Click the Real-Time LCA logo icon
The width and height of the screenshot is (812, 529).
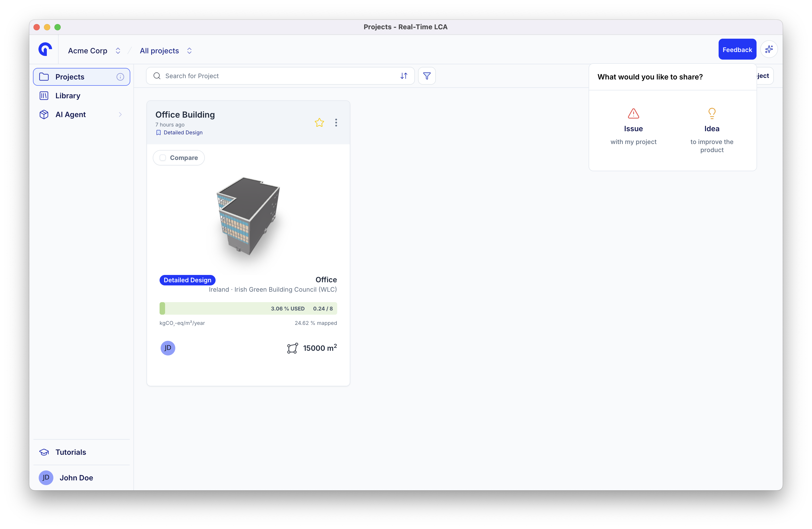pos(45,49)
